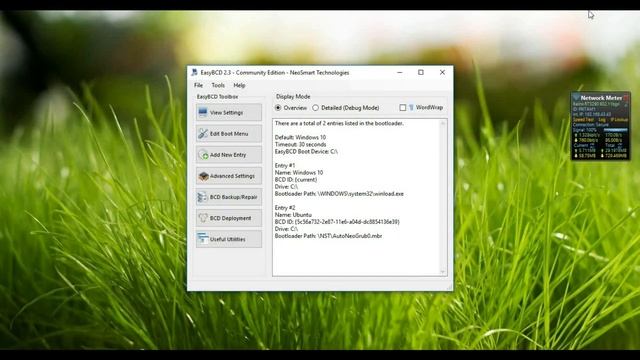Select Detailed (Debug Mode) display

346,108
